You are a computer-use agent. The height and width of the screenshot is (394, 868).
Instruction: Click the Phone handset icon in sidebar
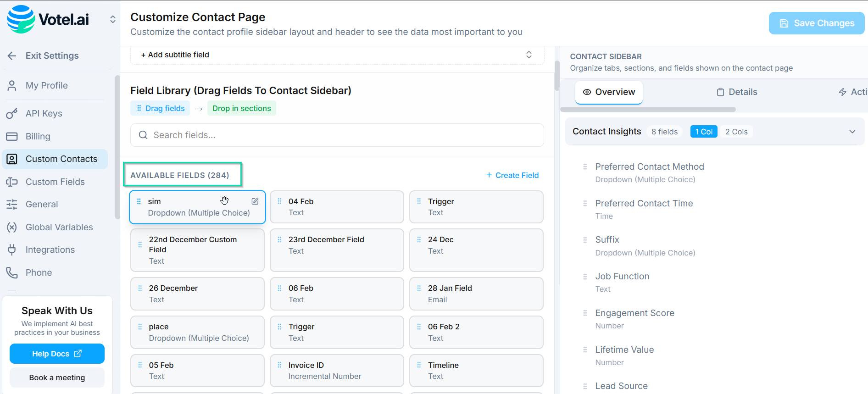(x=12, y=272)
